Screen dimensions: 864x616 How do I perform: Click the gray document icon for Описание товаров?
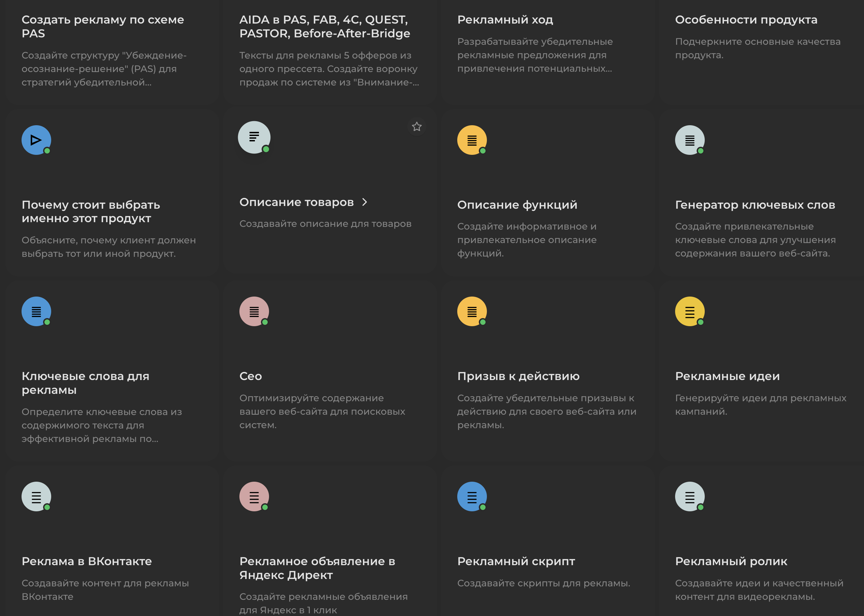(x=254, y=137)
